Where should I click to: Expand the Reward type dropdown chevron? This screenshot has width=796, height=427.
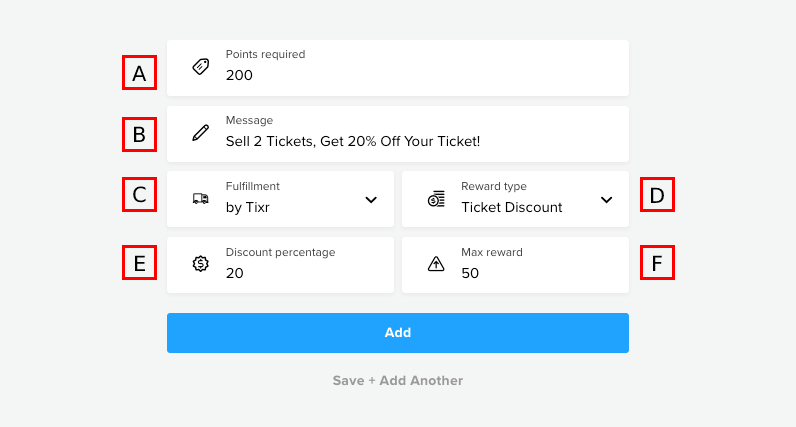pyautogui.click(x=606, y=200)
